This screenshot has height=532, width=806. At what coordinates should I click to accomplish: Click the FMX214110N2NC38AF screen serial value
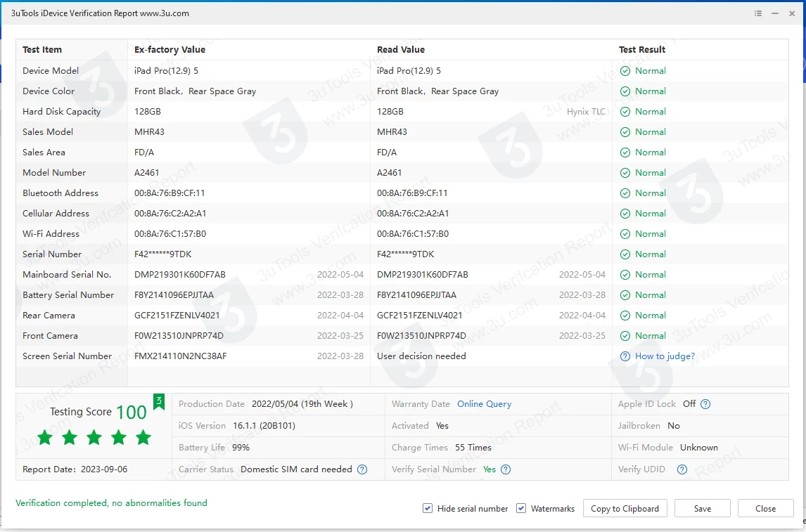coord(181,356)
